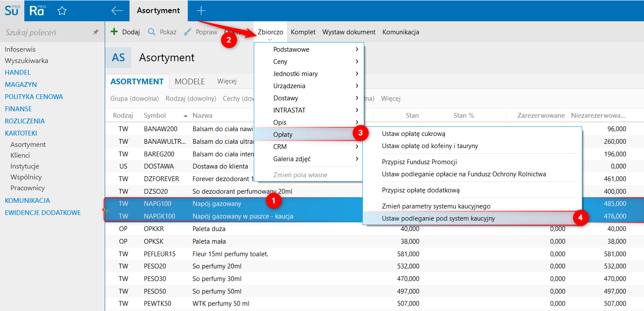Viewport: 644px width, 311px height.
Task: Click the favorites star icon
Action: [x=62, y=11]
